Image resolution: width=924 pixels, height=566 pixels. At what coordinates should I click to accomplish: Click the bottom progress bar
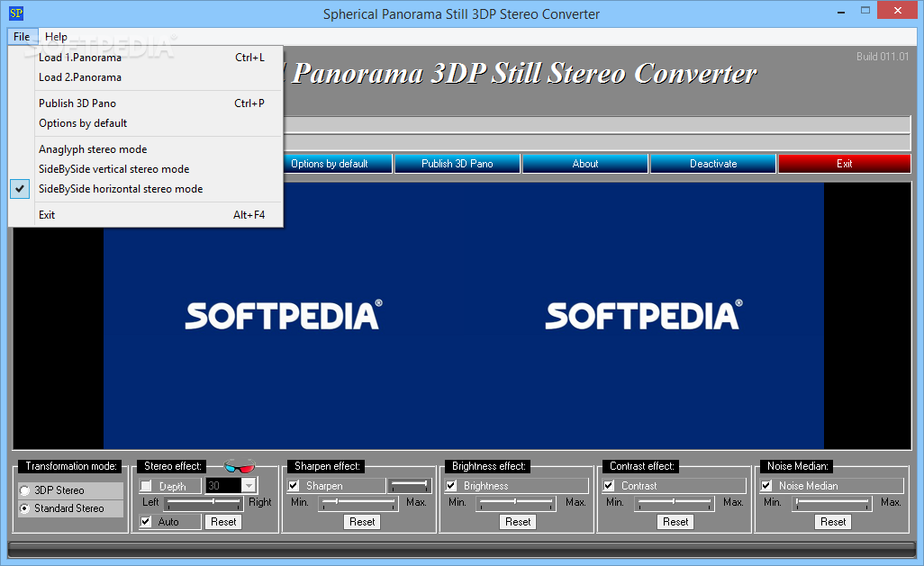461,550
